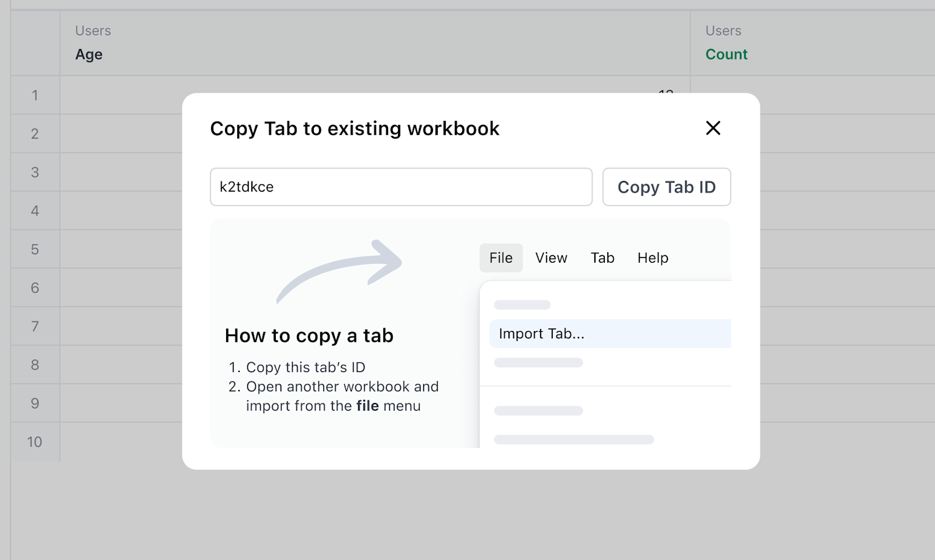Select the Age column header

(88, 54)
